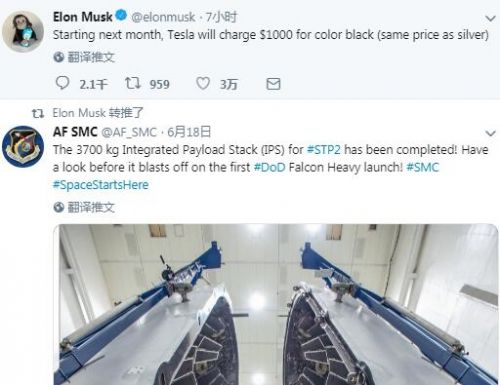Open the AF SMC profile avatar

click(23, 146)
